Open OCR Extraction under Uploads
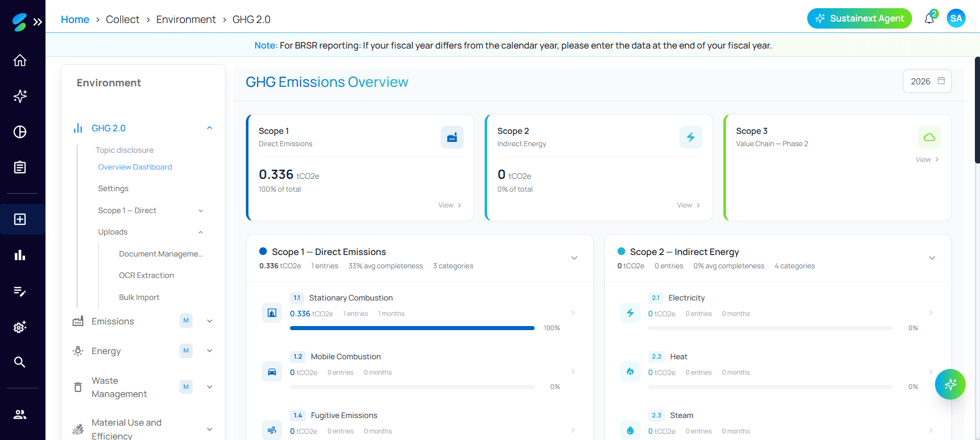This screenshot has width=980, height=440. tap(147, 275)
